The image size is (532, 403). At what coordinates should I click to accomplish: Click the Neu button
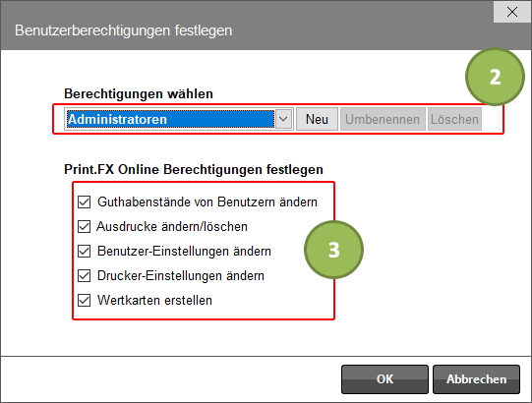tap(317, 119)
